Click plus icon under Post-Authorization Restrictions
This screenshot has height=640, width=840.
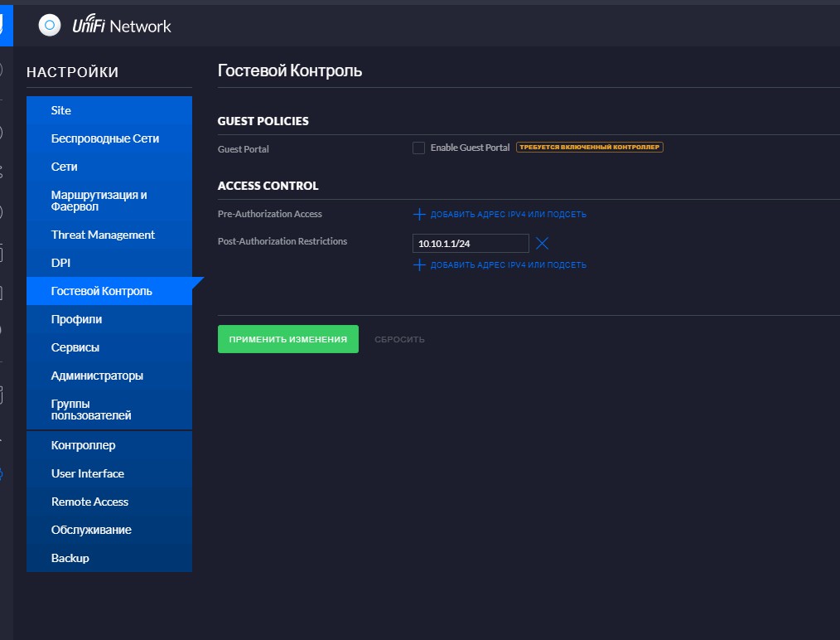(419, 265)
